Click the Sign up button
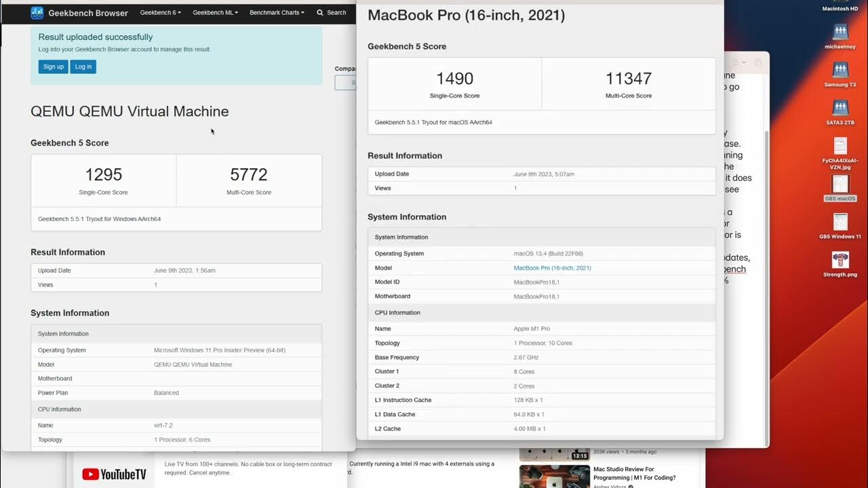This screenshot has height=488, width=868. [53, 66]
